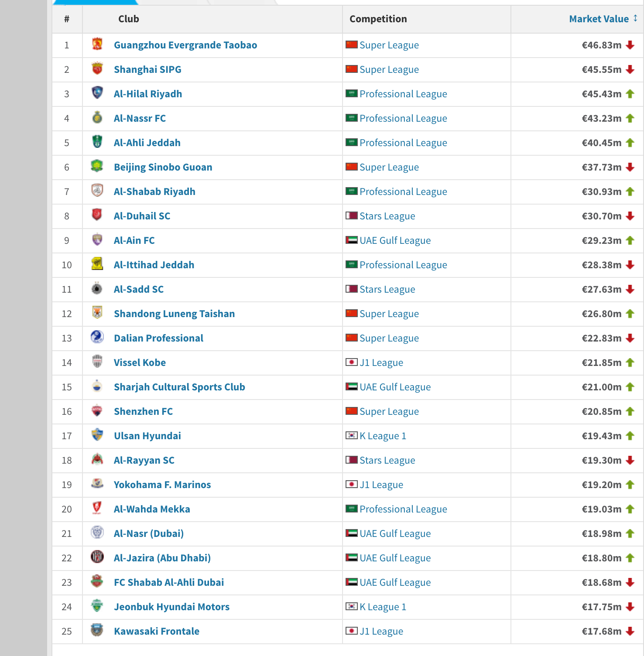Click the Al-Ittihad Jeddah club crest

[97, 264]
